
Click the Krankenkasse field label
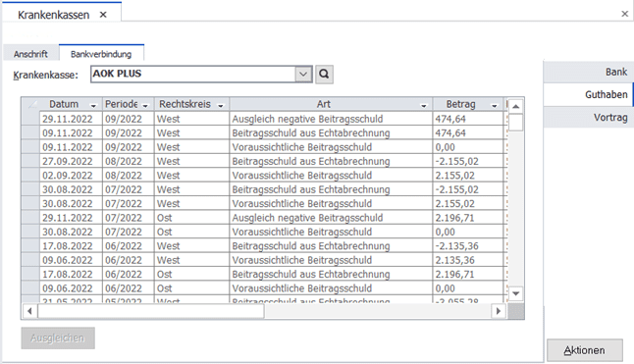46,76
